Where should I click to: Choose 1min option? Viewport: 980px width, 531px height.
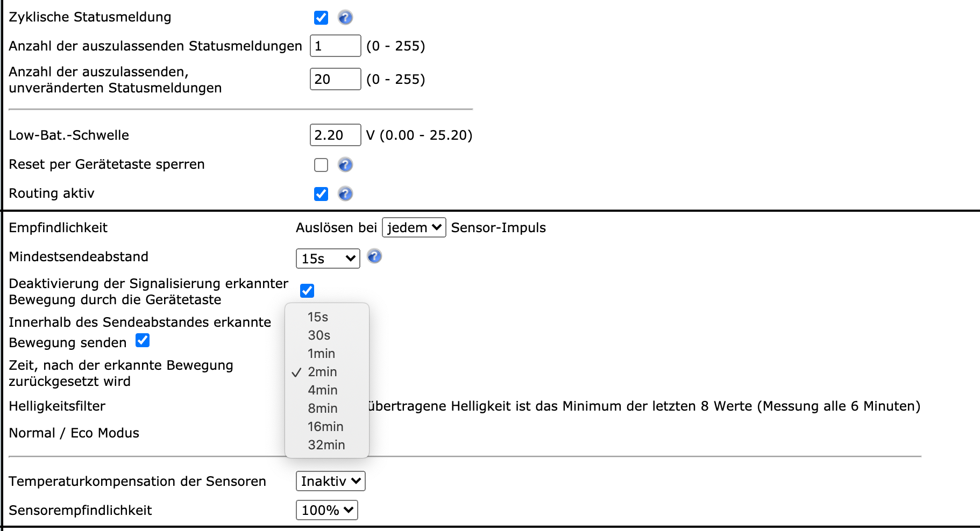327,354
